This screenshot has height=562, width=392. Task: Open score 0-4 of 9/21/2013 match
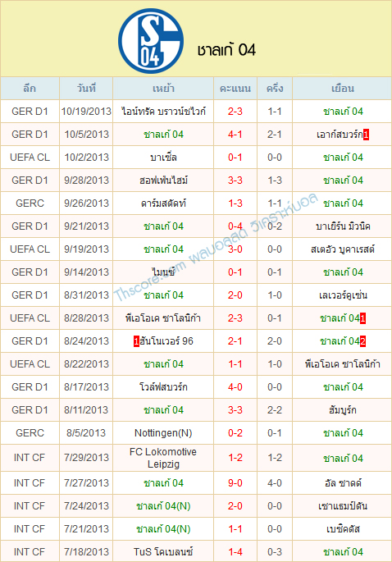coord(235,226)
